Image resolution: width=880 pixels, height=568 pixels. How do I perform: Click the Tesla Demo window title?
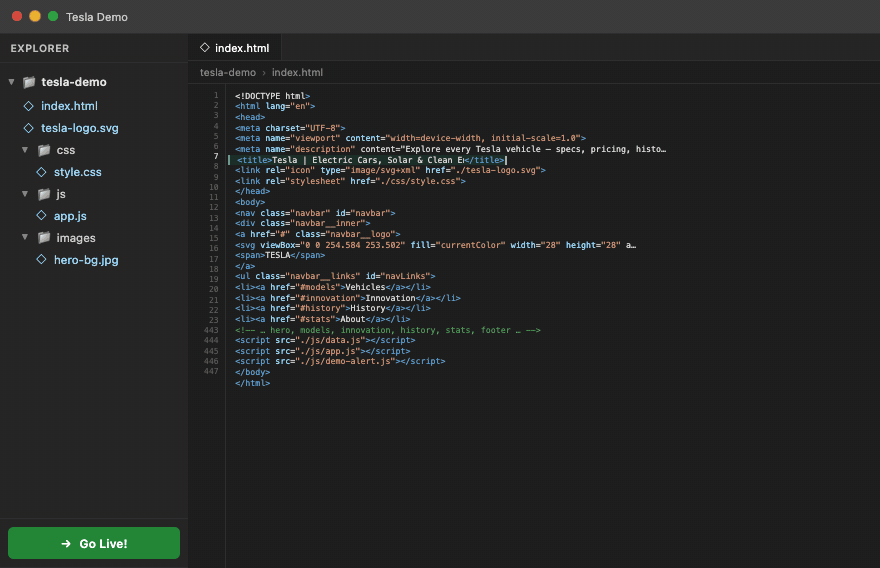click(x=97, y=17)
